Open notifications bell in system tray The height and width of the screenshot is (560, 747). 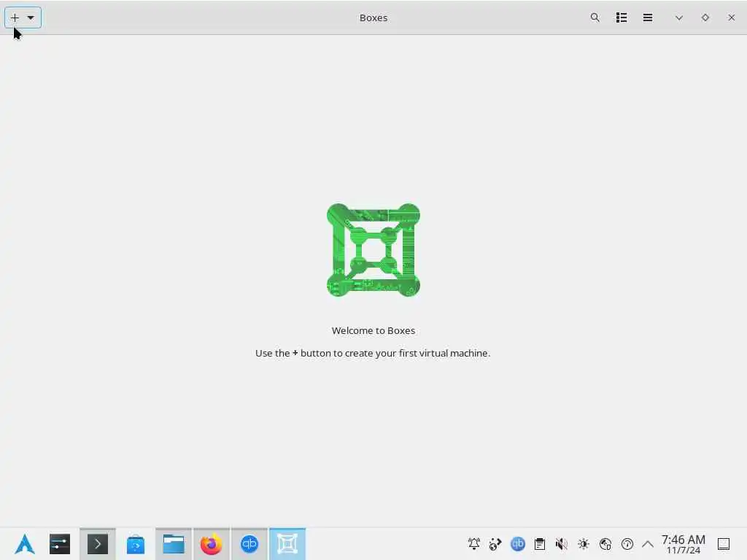point(474,544)
